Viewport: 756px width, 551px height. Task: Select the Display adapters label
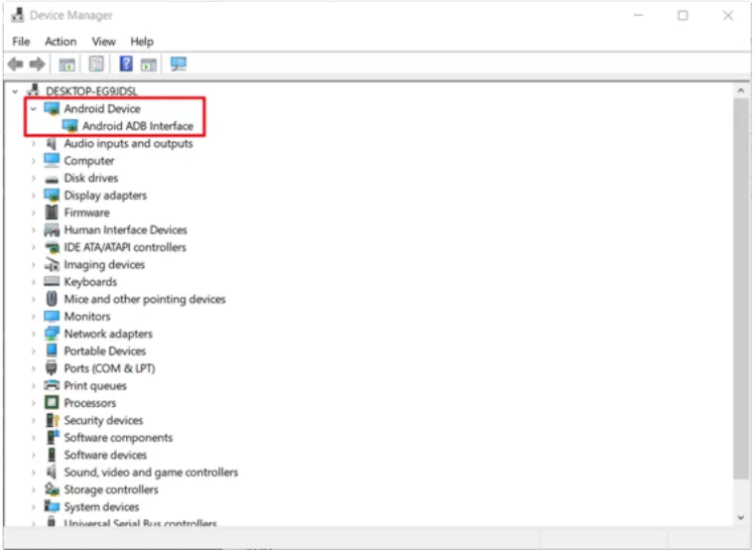[x=105, y=196]
